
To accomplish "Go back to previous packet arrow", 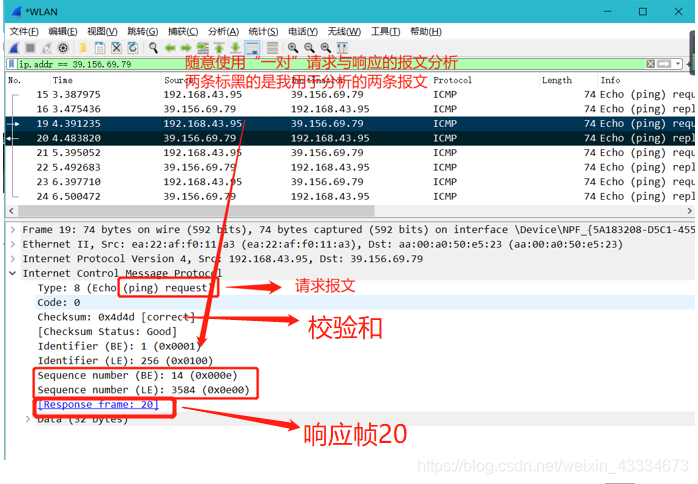I will click(x=170, y=48).
